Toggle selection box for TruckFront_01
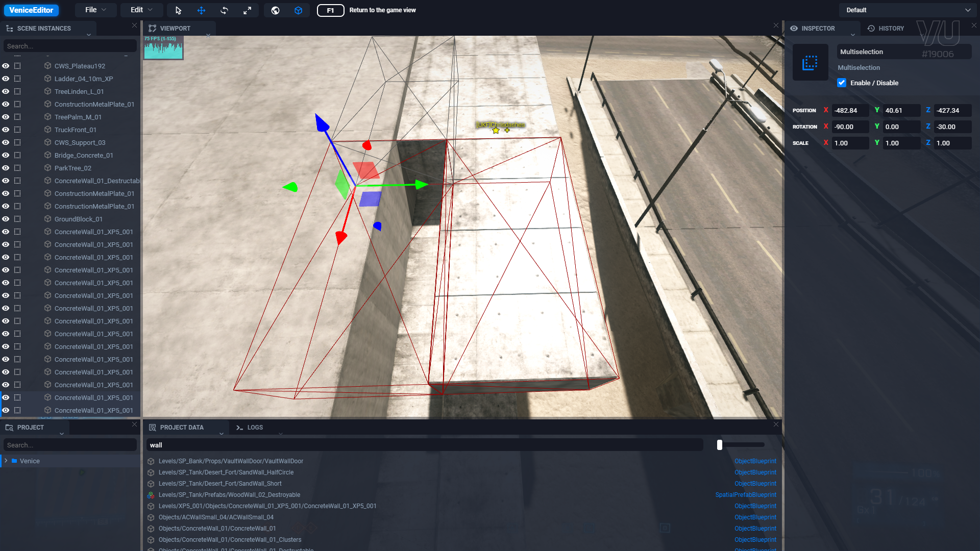The height and width of the screenshot is (551, 980). click(17, 130)
